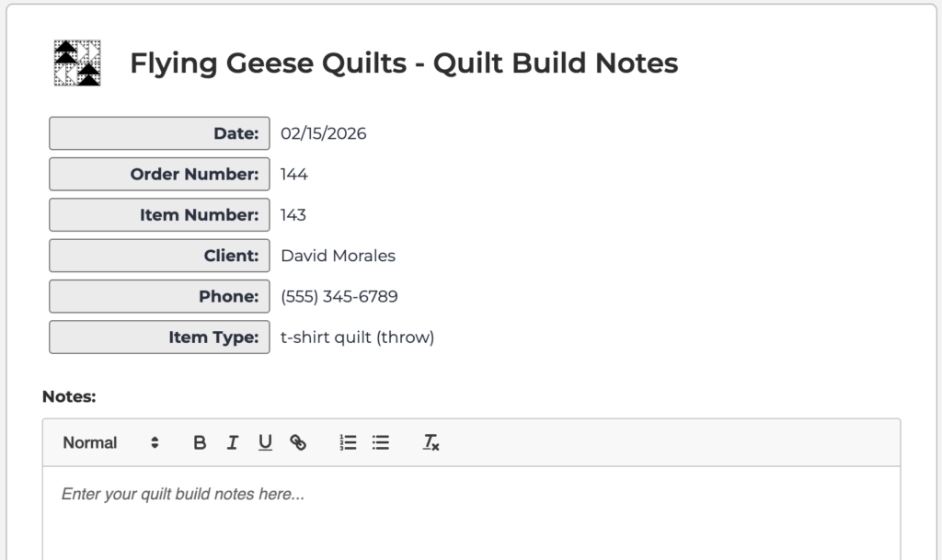Click the Flying Geese quilt logo
The image size is (942, 560).
77,63
